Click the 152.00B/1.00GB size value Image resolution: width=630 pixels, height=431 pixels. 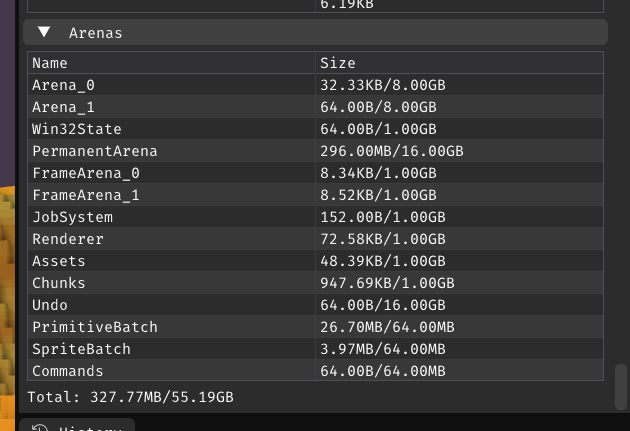click(383, 217)
